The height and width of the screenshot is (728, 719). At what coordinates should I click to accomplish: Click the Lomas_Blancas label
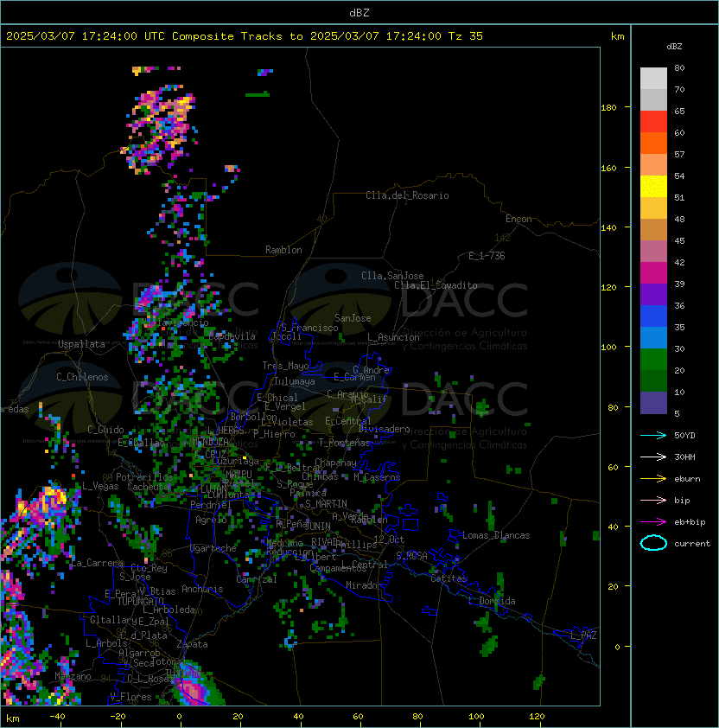pos(496,535)
